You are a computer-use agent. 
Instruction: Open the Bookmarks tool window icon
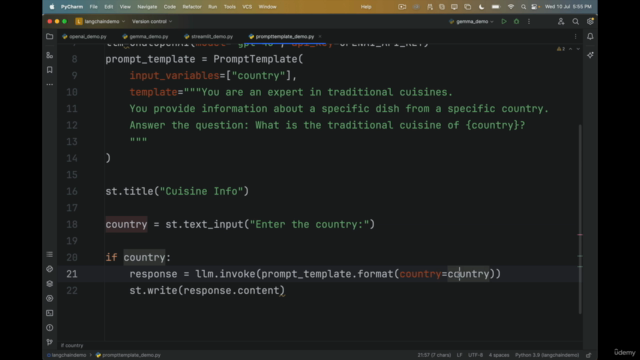[49, 70]
